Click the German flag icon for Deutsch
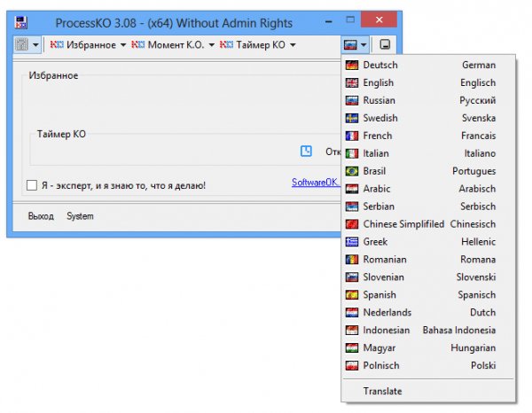This screenshot has width=532, height=413. (x=352, y=65)
